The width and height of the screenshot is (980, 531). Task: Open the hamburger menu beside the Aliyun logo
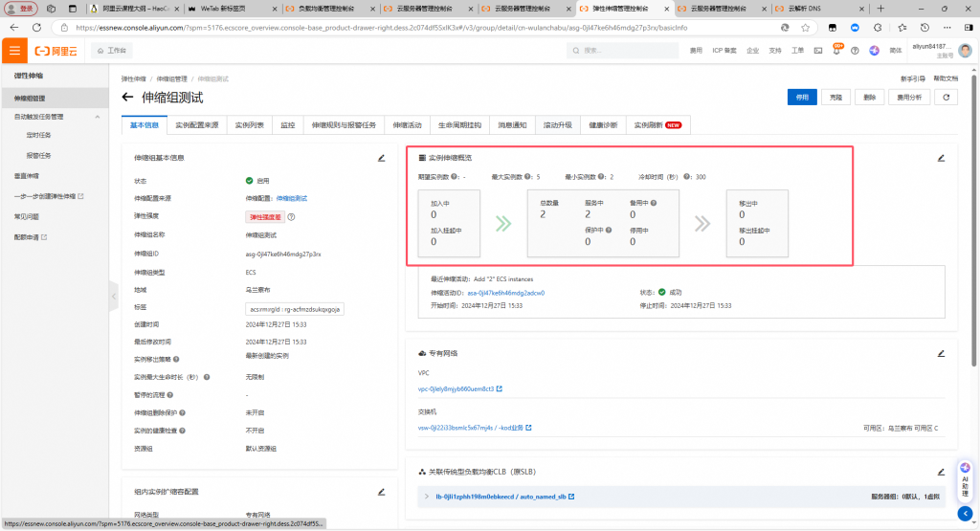pos(14,51)
